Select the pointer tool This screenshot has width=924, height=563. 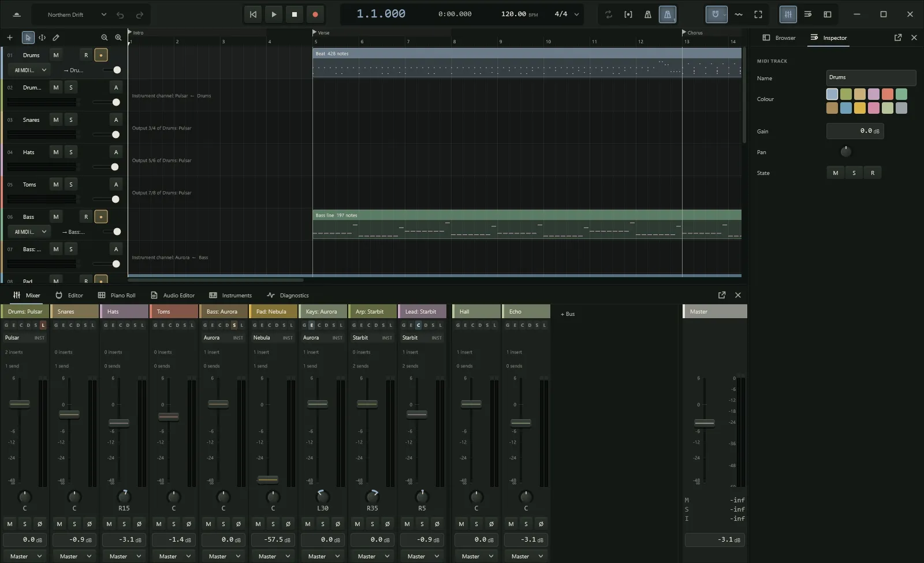(28, 38)
